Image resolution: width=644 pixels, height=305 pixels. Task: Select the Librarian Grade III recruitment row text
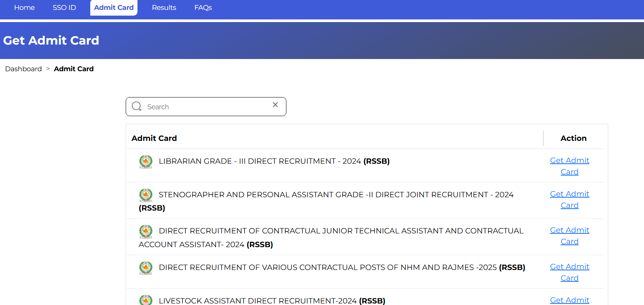[274, 161]
